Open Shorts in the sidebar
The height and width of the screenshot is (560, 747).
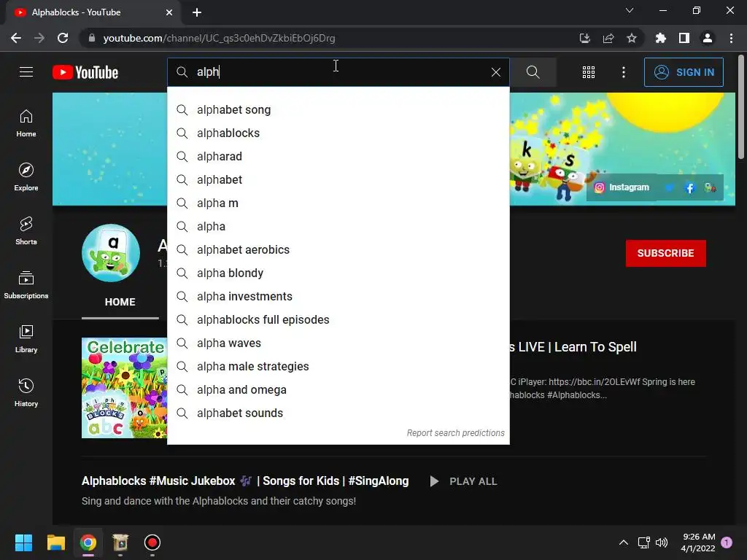pos(26,230)
